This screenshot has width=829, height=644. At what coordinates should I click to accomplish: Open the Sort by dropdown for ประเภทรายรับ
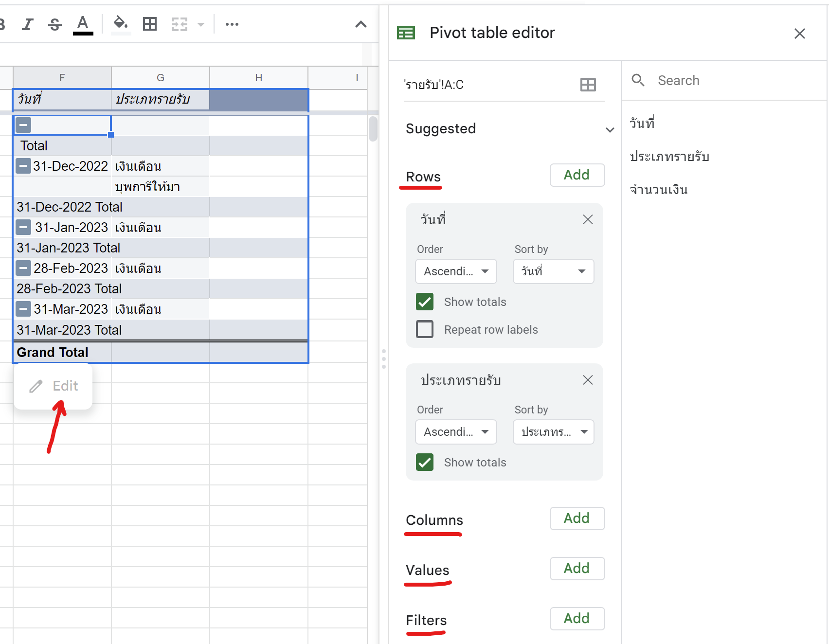point(553,432)
